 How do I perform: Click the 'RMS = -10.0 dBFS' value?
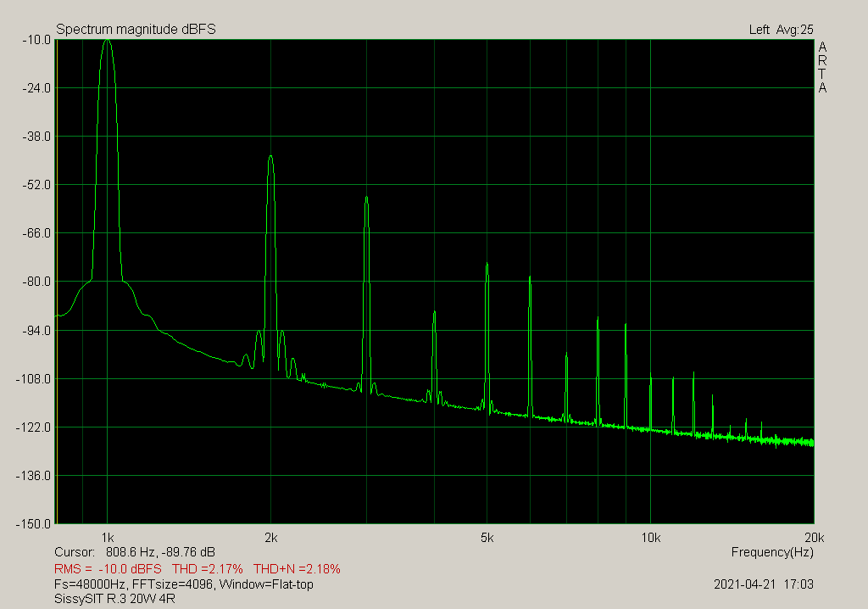click(x=108, y=569)
